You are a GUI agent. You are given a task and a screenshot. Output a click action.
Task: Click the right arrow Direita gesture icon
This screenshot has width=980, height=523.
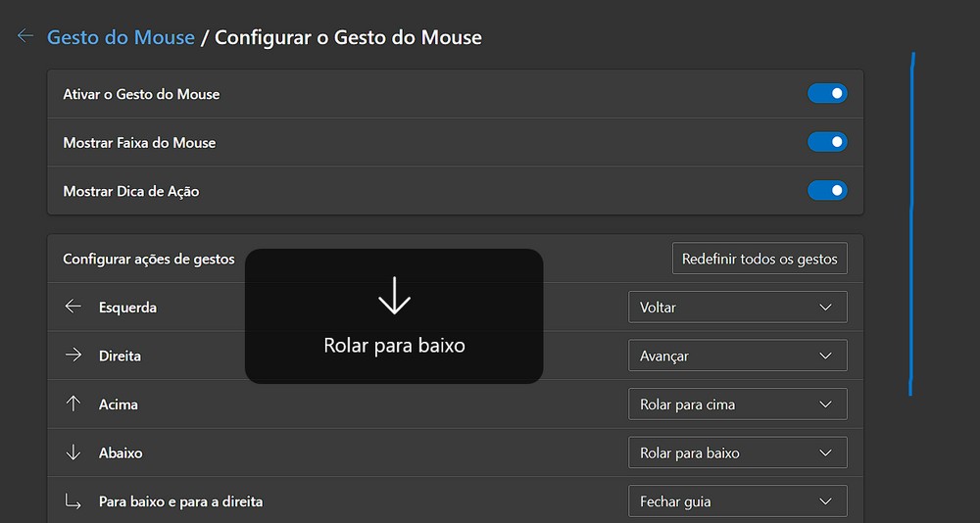pyautogui.click(x=73, y=356)
